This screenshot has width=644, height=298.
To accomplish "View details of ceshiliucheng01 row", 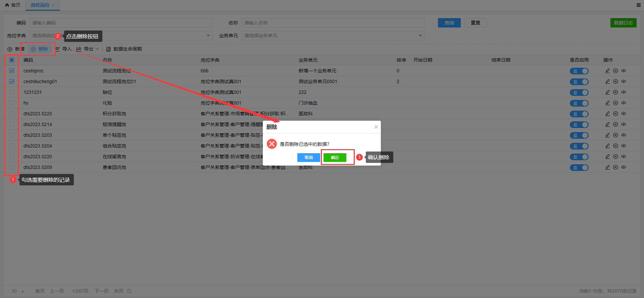I will [624, 81].
